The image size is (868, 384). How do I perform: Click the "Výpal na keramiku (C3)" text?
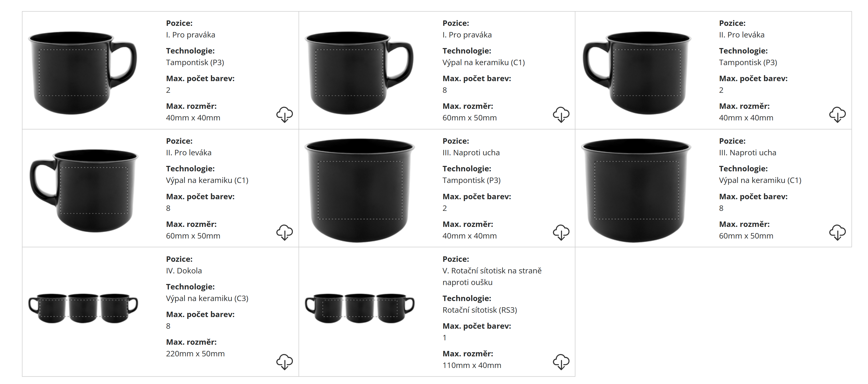(207, 298)
